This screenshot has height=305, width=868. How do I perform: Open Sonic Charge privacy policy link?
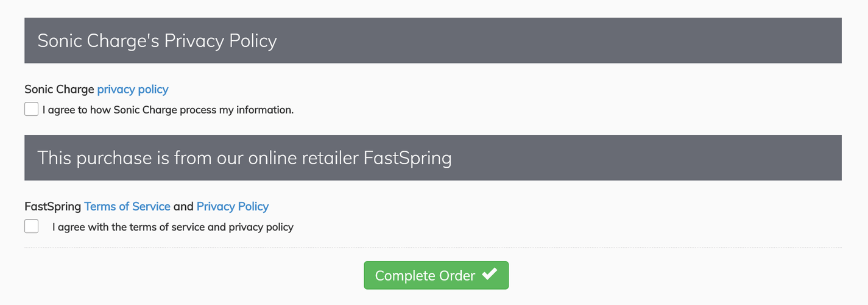pyautogui.click(x=133, y=89)
